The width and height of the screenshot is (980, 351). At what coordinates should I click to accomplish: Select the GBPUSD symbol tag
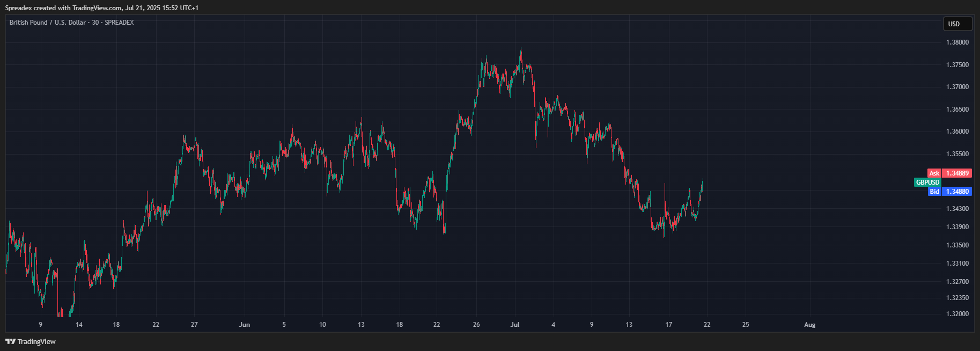coord(927,182)
